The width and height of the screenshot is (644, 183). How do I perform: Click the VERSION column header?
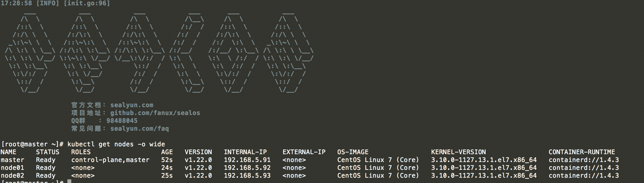198,152
